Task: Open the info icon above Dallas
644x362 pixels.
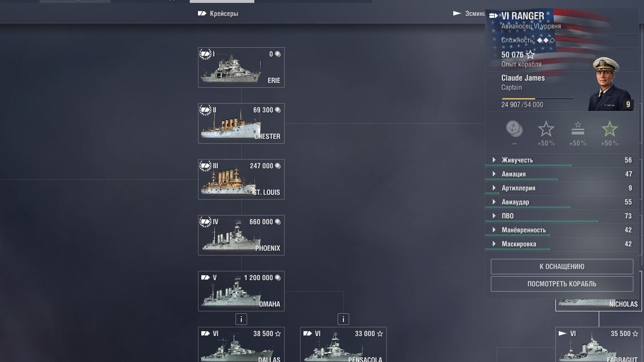Action: pyautogui.click(x=241, y=319)
